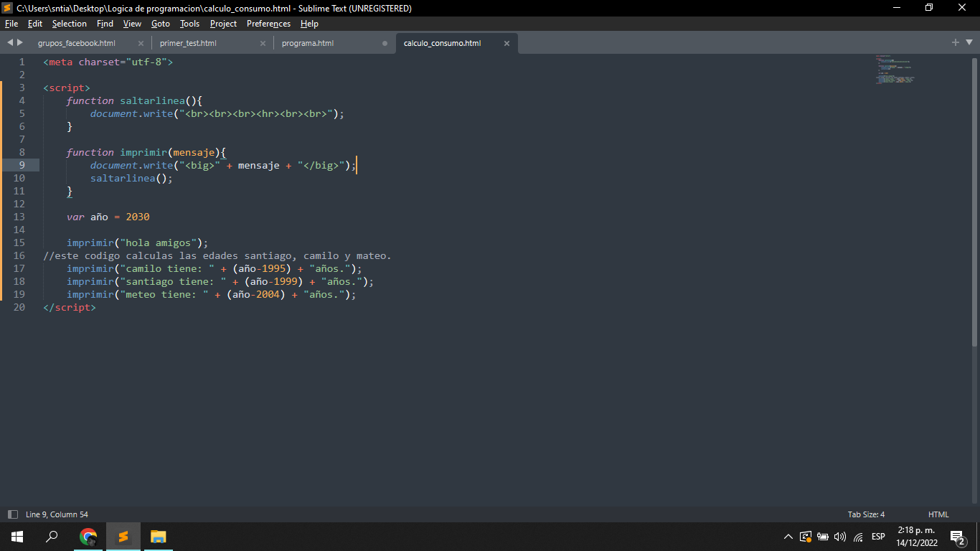Go to next tab with right arrow
The image size is (980, 551).
[x=20, y=42]
